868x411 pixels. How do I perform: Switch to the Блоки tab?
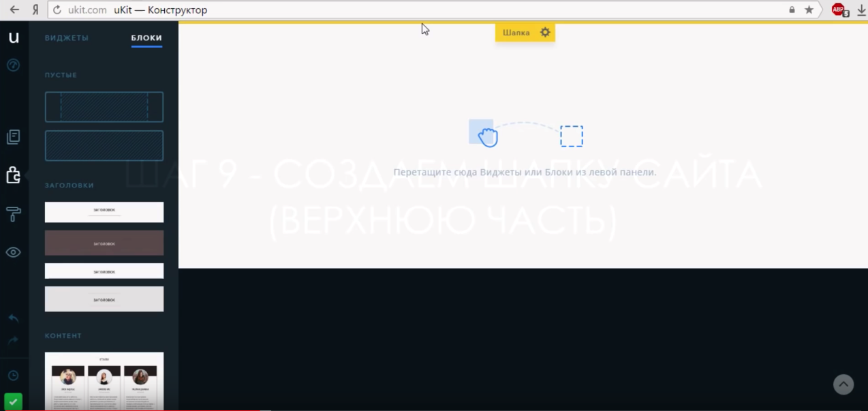point(146,38)
